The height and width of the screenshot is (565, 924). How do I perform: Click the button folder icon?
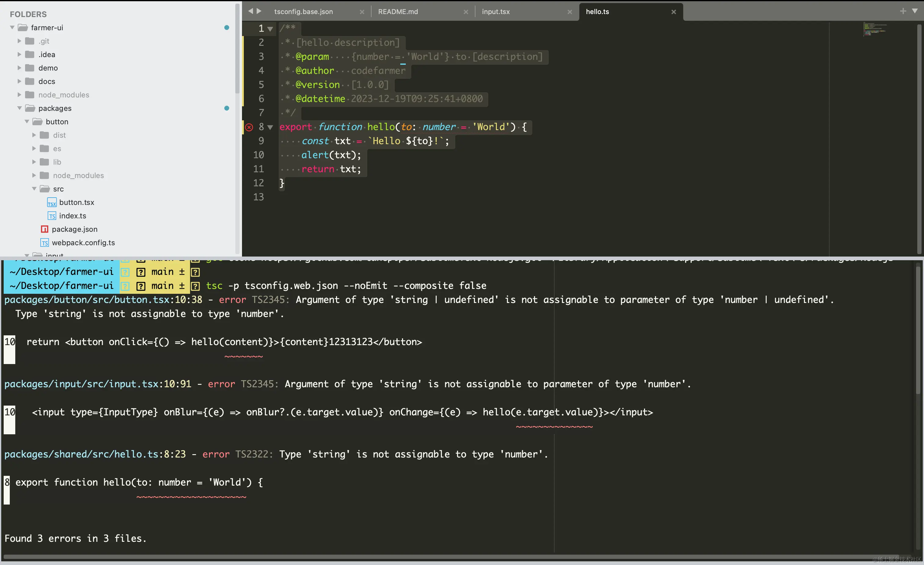pyautogui.click(x=38, y=122)
